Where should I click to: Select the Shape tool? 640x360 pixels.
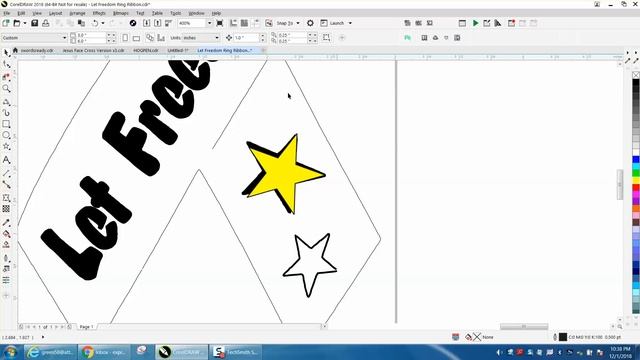pos(6,65)
